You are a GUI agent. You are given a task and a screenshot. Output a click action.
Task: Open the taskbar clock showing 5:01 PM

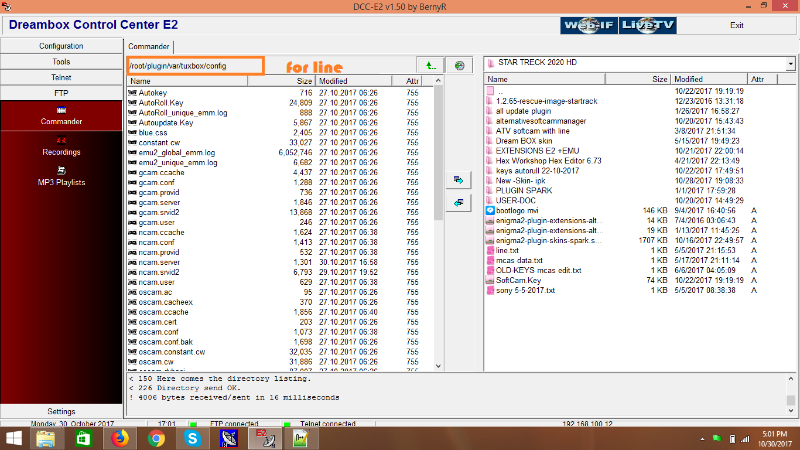click(x=774, y=439)
